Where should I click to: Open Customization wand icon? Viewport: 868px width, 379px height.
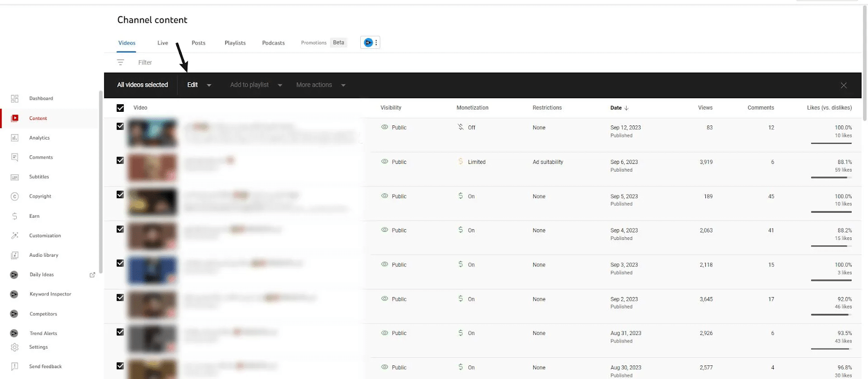(x=15, y=236)
